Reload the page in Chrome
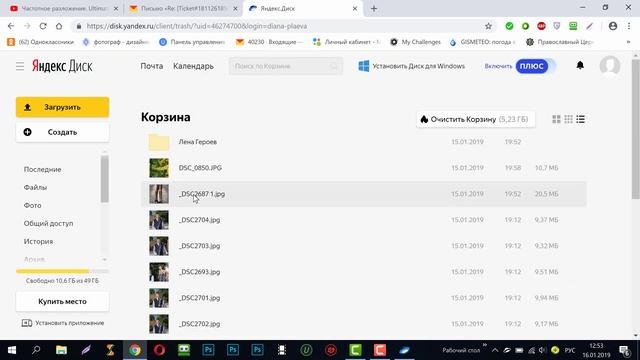640x360 pixels. 43,26
